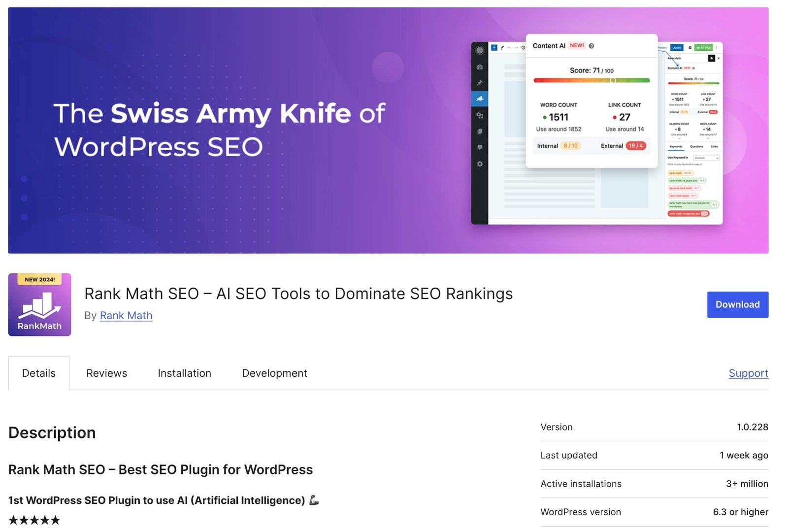
Task: Click the '3+ million' value
Action: 747,484
